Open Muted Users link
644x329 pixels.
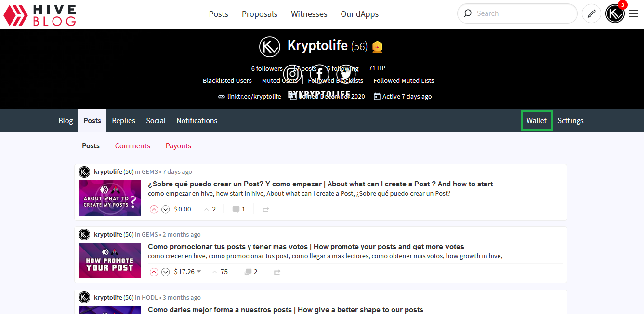click(280, 80)
